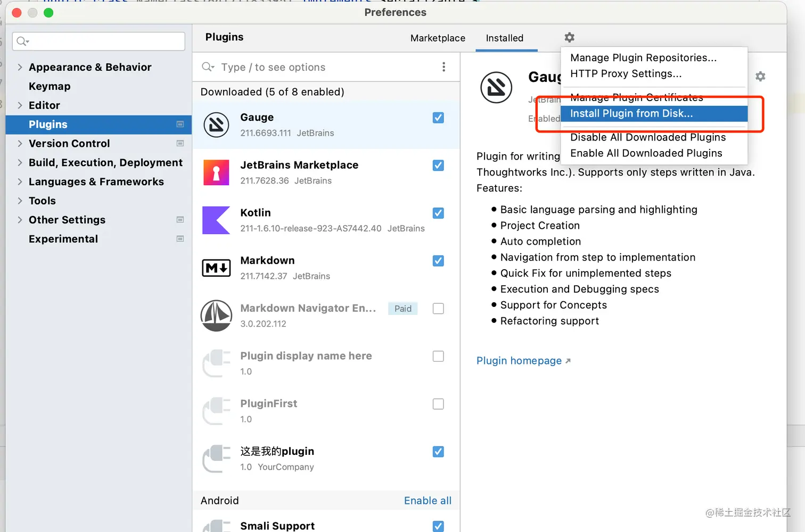The width and height of the screenshot is (805, 532).
Task: Toggle the Markdown plugin checkbox
Action: [438, 261]
